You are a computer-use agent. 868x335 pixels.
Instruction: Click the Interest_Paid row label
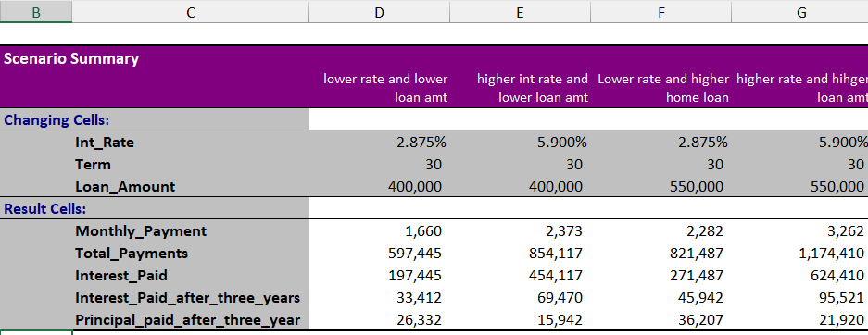coord(121,275)
